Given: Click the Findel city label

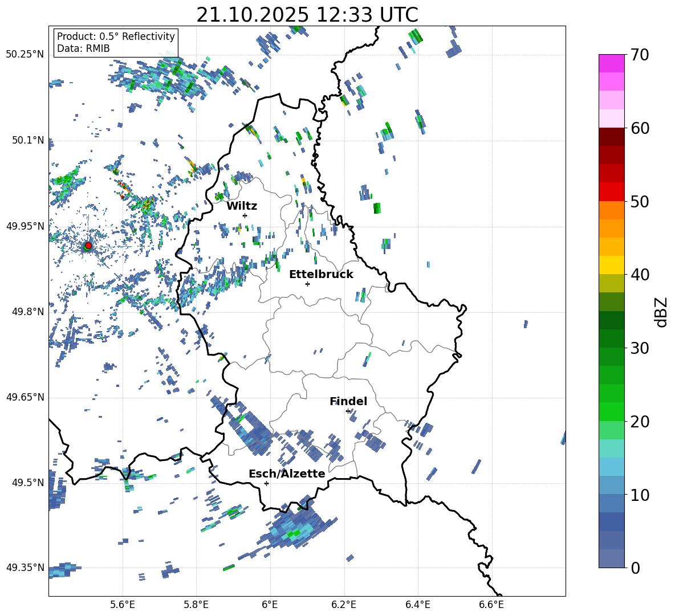Looking at the screenshot, I should pyautogui.click(x=348, y=401).
